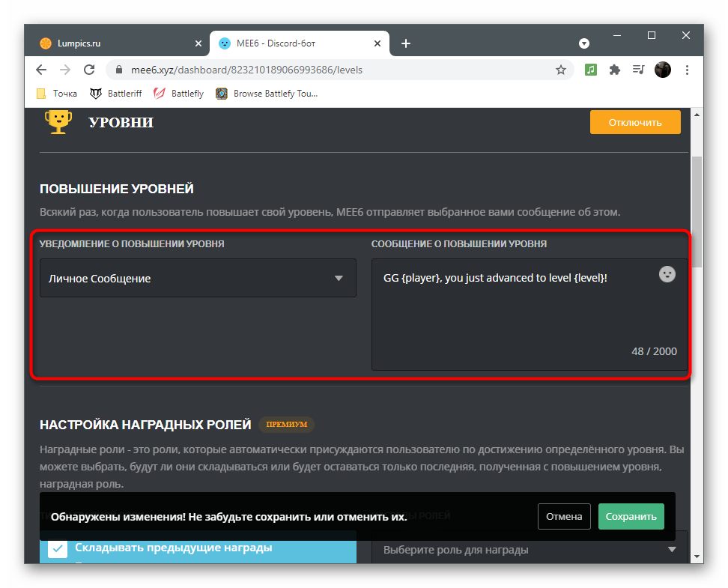Click the green music note extension

pos(591,70)
